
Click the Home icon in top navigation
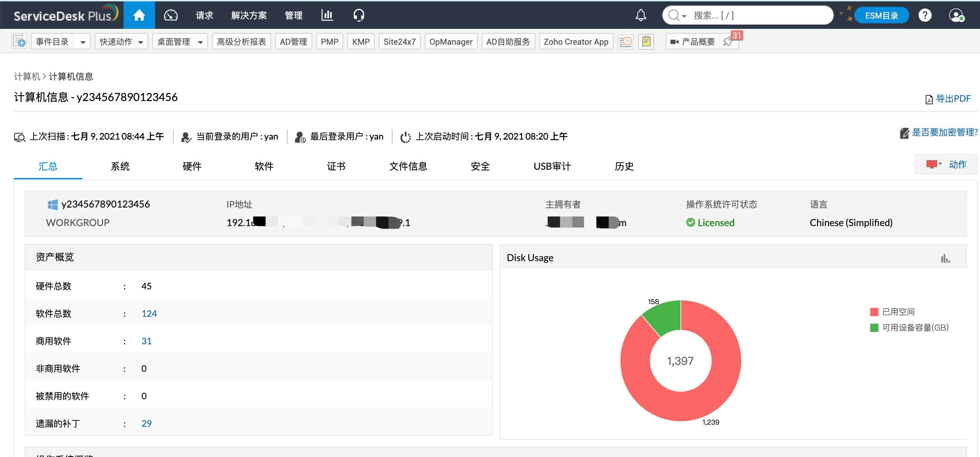(139, 15)
